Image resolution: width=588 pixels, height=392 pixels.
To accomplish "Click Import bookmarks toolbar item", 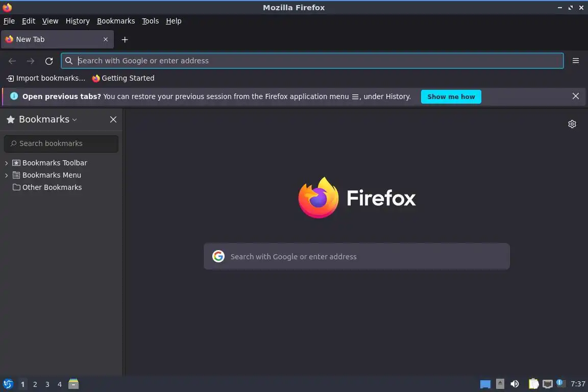I will click(x=46, y=78).
